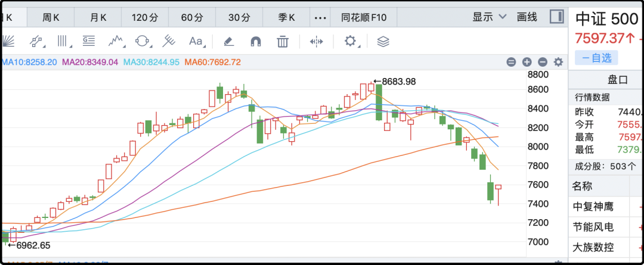Viewport: 644px width, 265px height.
Task: Toggle the magnet snap tool
Action: tap(255, 41)
